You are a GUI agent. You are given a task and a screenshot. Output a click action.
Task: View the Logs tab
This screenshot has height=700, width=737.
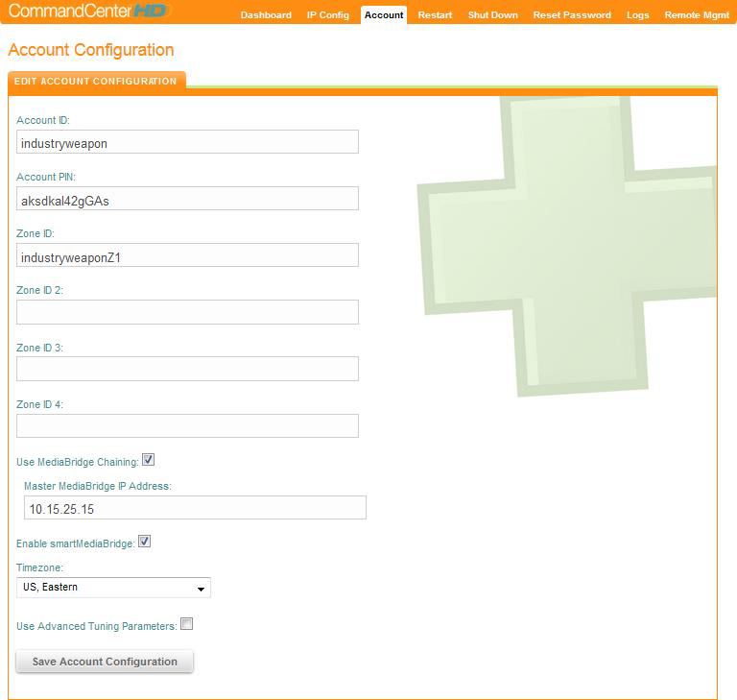pyautogui.click(x=637, y=15)
